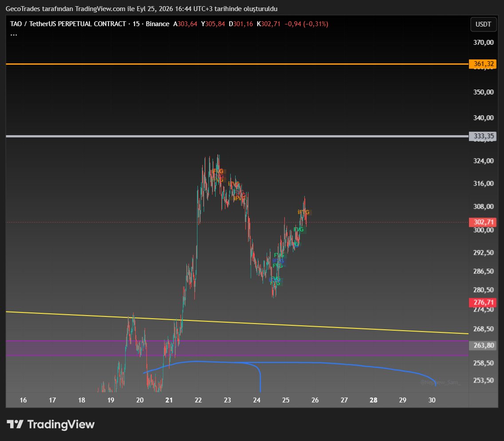
Task: Select the yellow descending trendline
Action: (237, 323)
